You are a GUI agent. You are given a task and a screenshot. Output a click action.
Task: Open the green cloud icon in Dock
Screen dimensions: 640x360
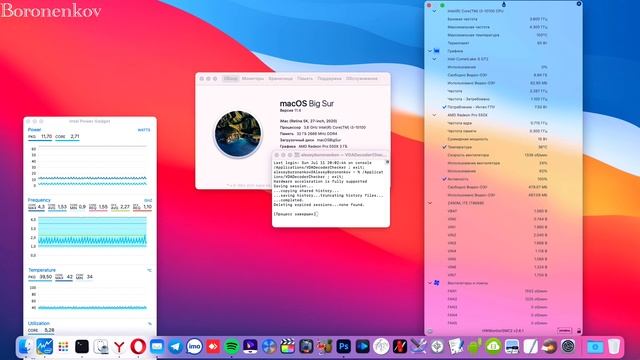(x=493, y=347)
